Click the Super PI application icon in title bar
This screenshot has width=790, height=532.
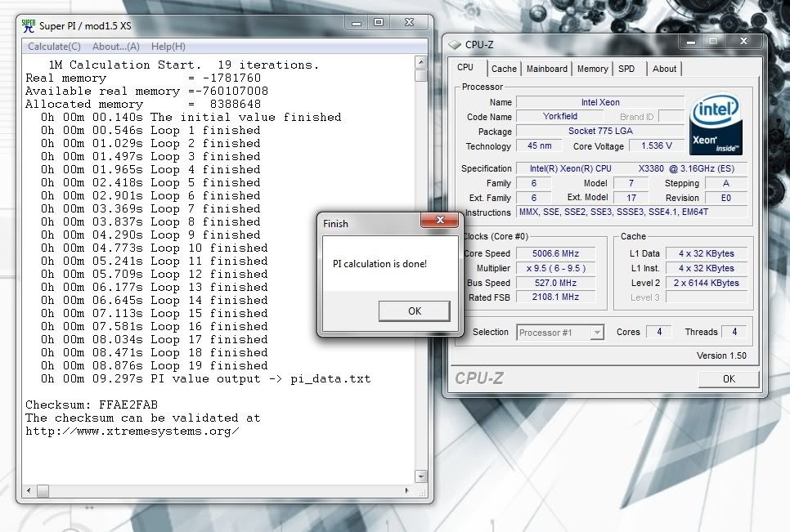pos(29,25)
